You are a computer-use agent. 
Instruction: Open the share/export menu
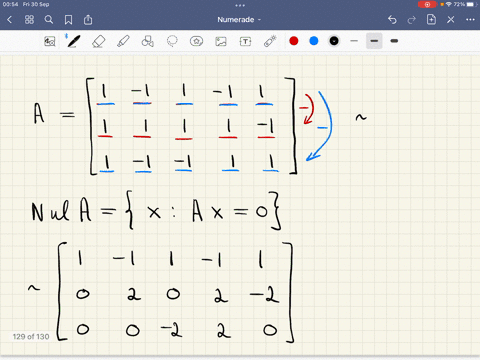pyautogui.click(x=88, y=20)
